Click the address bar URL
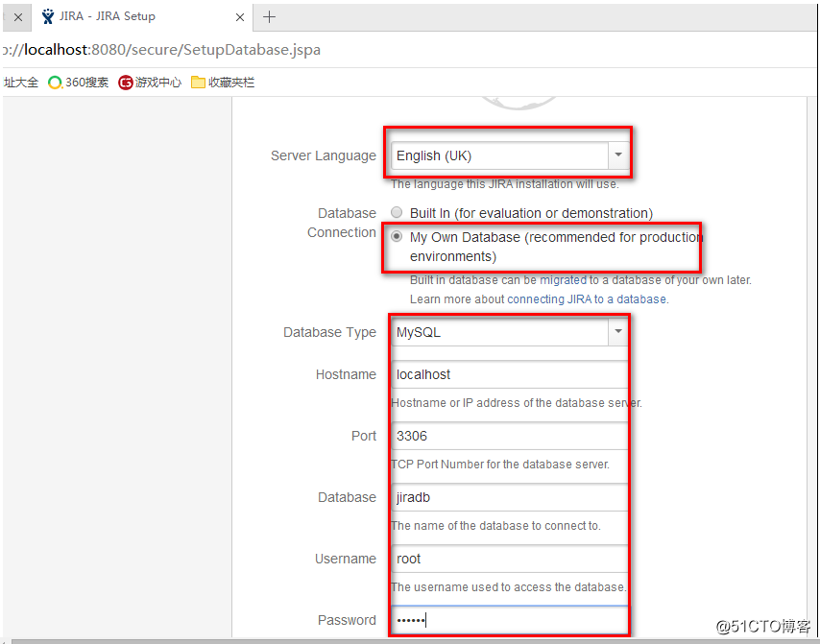The image size is (820, 644). (161, 50)
